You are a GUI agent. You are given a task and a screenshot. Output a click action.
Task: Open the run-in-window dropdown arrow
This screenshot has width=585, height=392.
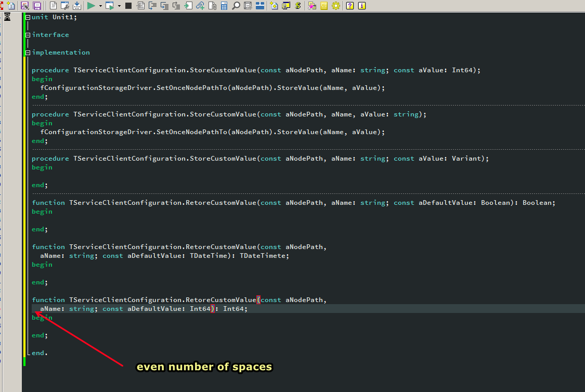point(120,6)
